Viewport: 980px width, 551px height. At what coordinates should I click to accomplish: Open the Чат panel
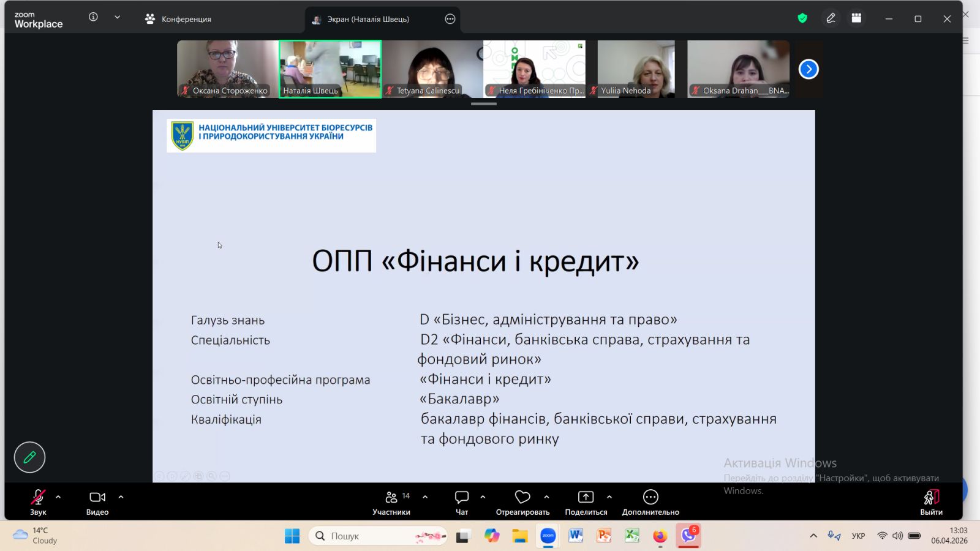point(462,502)
